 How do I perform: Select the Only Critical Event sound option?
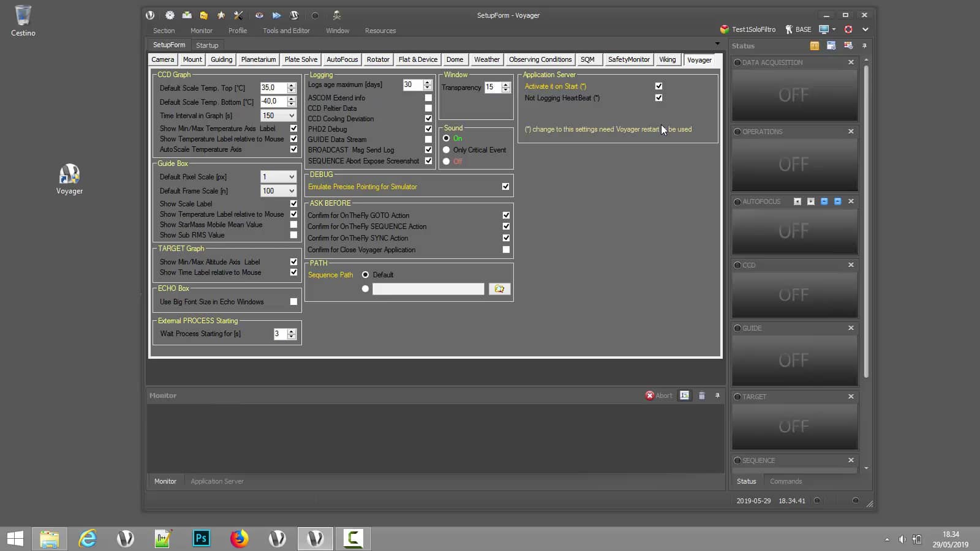[446, 149]
